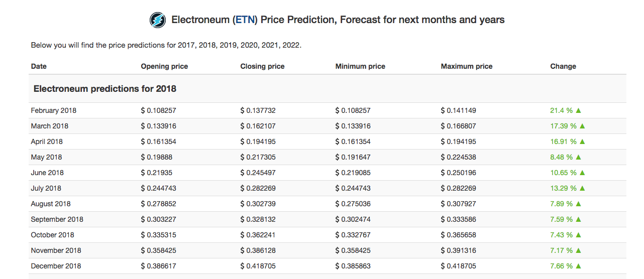Click the up arrow beside 17.39 %
The width and height of the screenshot is (644, 279).
pyautogui.click(x=582, y=126)
